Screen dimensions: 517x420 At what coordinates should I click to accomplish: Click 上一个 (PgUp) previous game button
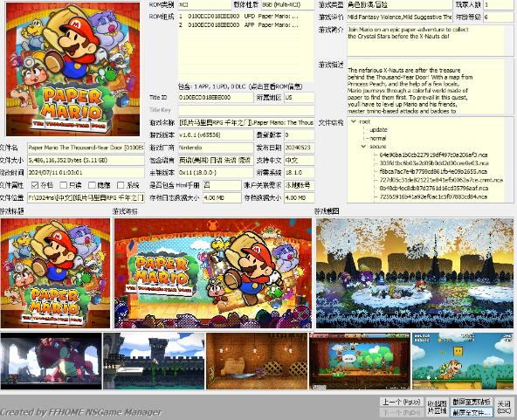pos(401,402)
